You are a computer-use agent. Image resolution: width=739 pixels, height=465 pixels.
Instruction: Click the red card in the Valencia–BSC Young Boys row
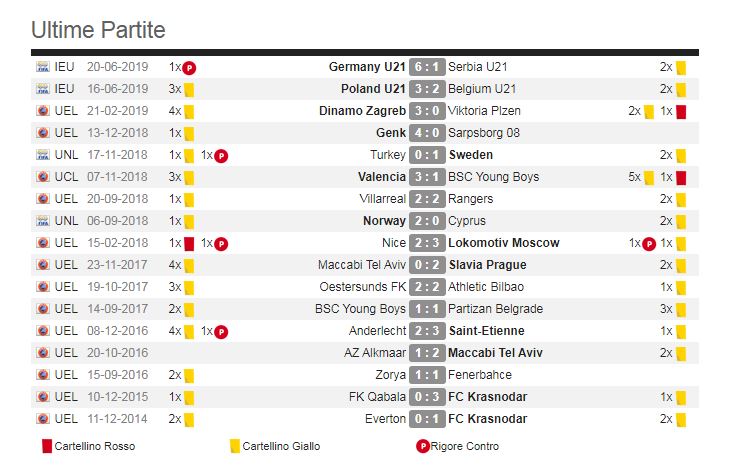pos(680,177)
